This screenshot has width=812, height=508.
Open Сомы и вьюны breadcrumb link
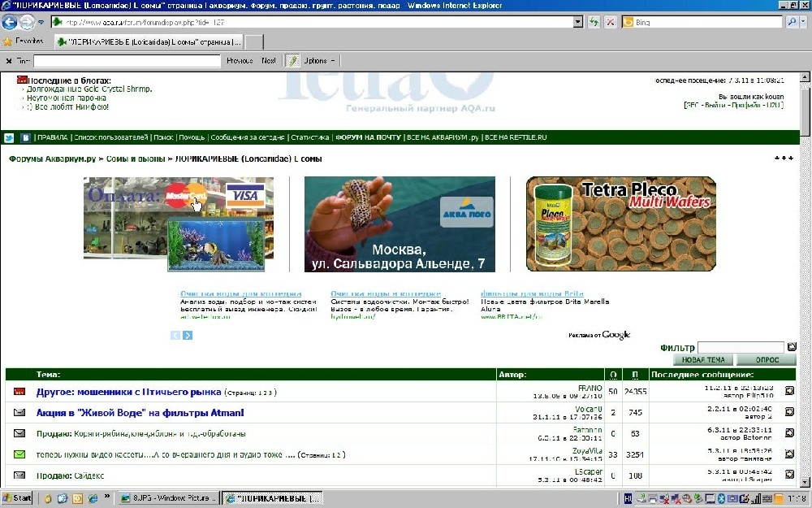[136, 158]
